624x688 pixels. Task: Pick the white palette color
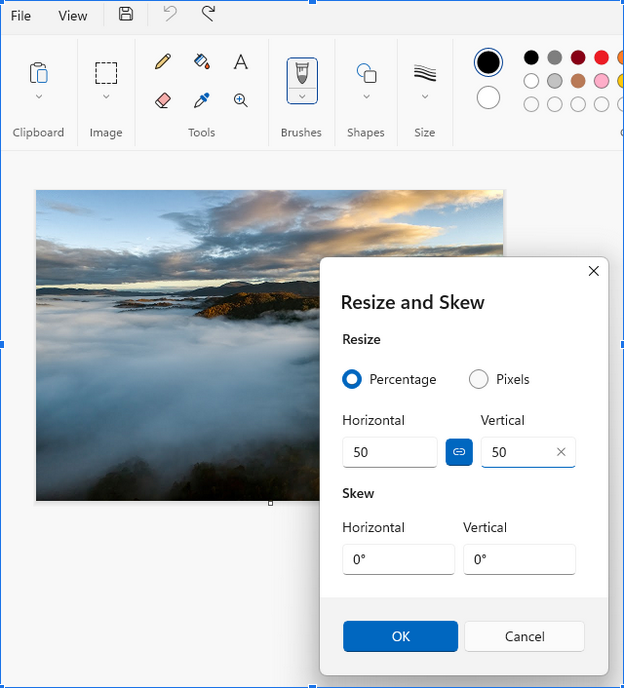coord(531,81)
